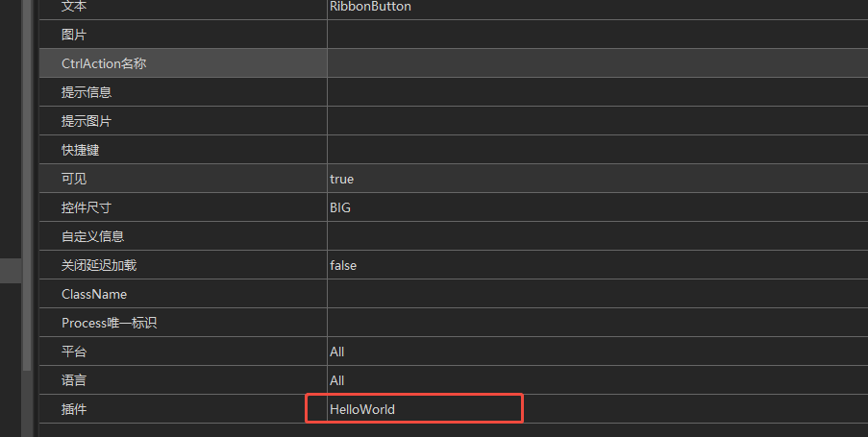Open the 平台 platform value All
The width and height of the screenshot is (868, 437).
pos(598,351)
